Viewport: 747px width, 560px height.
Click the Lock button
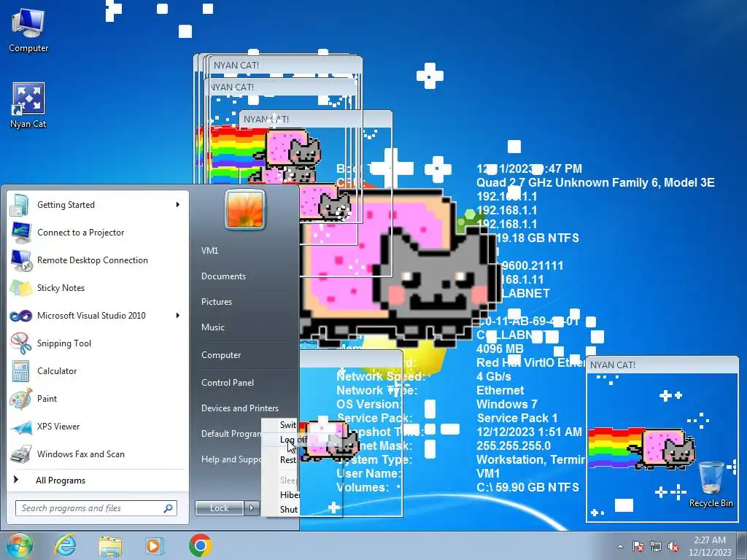[x=219, y=508]
